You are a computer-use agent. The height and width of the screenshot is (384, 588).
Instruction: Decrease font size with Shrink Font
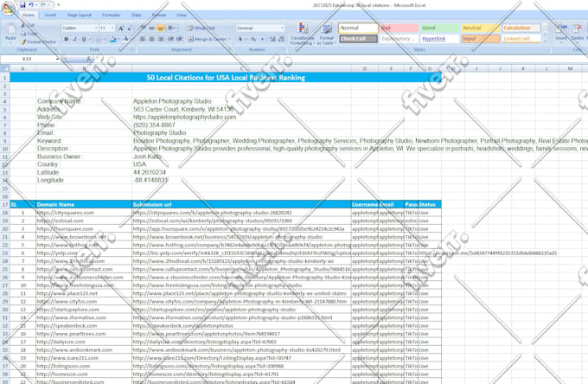click(x=129, y=29)
